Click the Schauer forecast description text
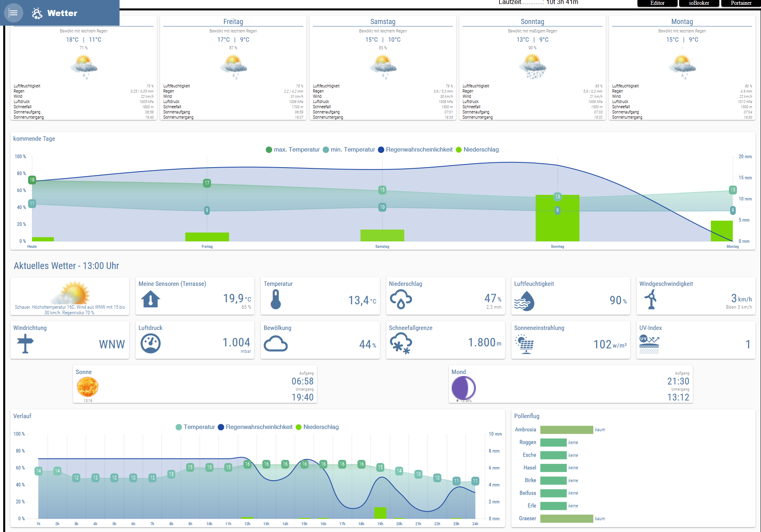 [70, 310]
